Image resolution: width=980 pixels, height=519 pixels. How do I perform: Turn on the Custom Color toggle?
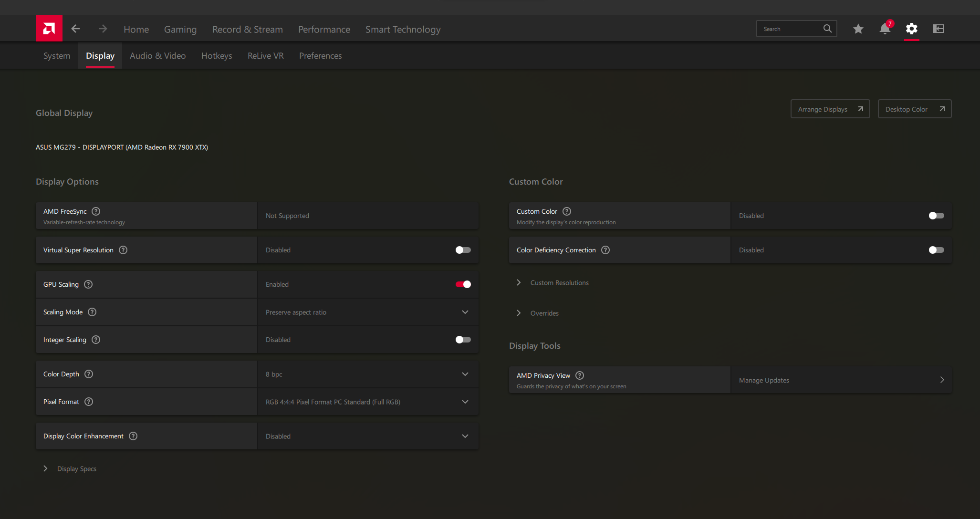tap(936, 216)
